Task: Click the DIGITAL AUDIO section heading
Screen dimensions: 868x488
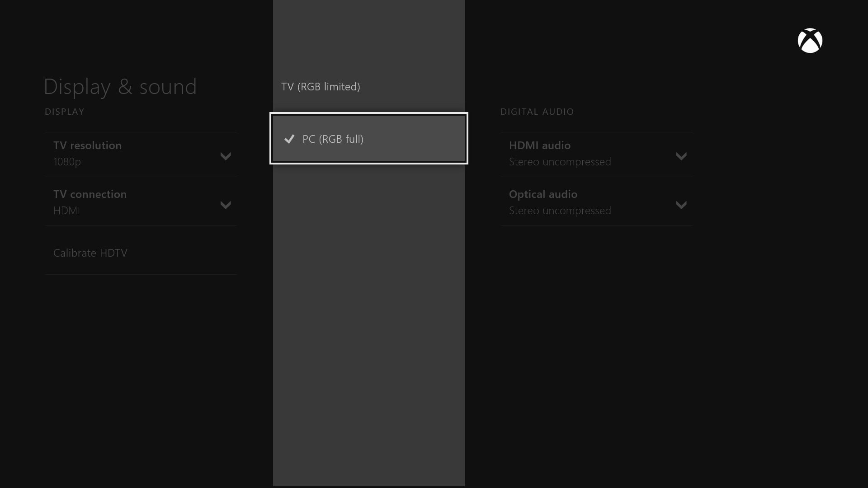Action: 537,112
